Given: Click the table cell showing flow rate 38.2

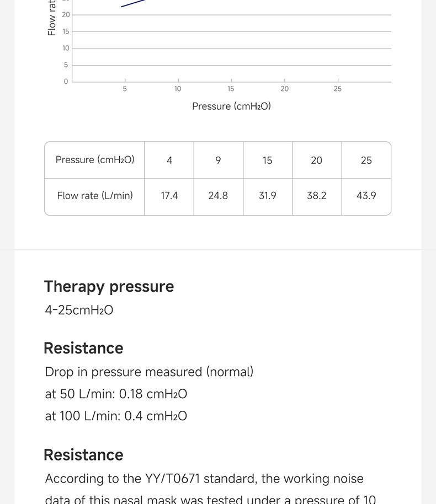Looking at the screenshot, I should (317, 196).
